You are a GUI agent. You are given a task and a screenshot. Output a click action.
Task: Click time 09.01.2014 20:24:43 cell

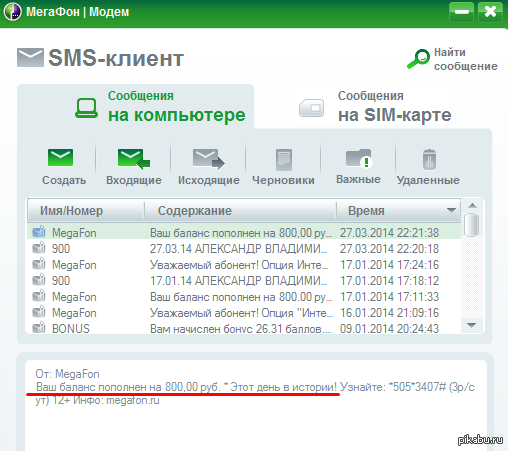pos(389,329)
